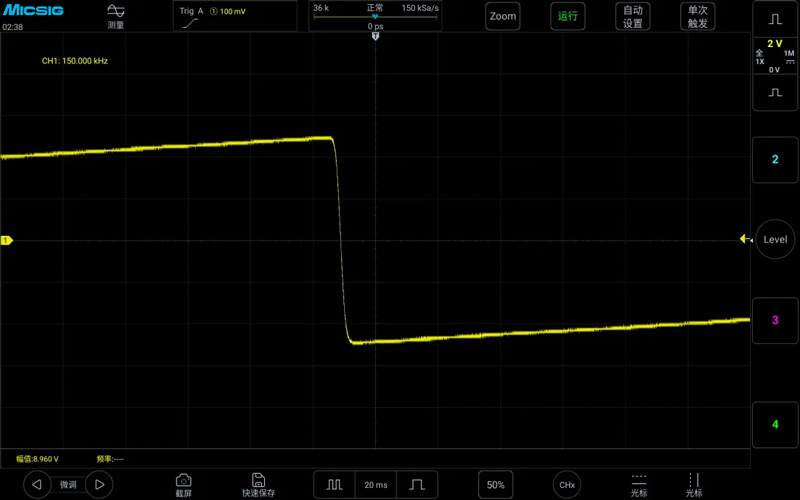Screen dimensions: 800x500
Task: Open the Trig A trigger settings box
Action: pos(235,16)
